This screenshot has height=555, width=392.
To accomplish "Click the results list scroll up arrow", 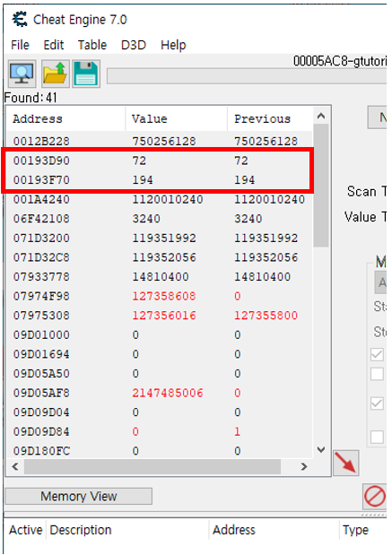I will (321, 116).
